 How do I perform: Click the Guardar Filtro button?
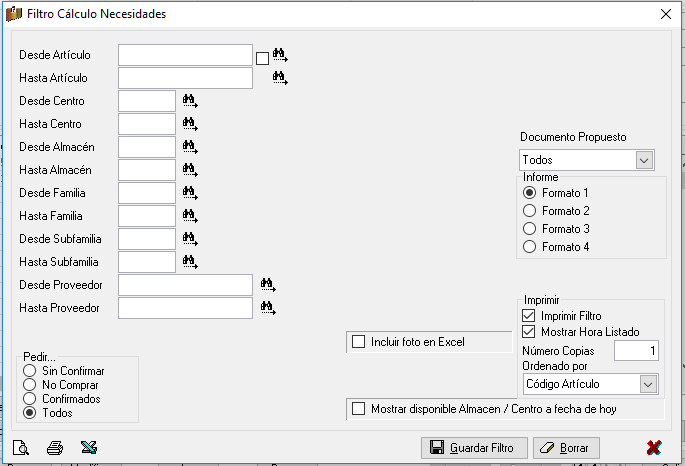coord(474,448)
